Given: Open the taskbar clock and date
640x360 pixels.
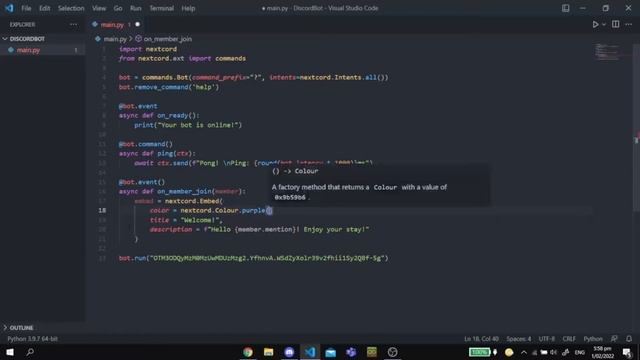Looking at the screenshot, I should click(602, 352).
